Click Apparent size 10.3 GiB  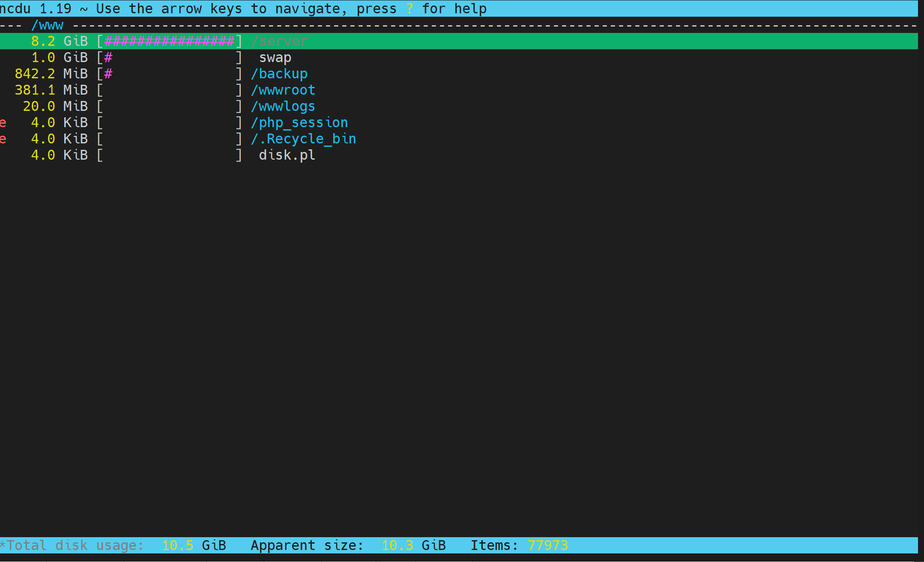click(x=348, y=545)
